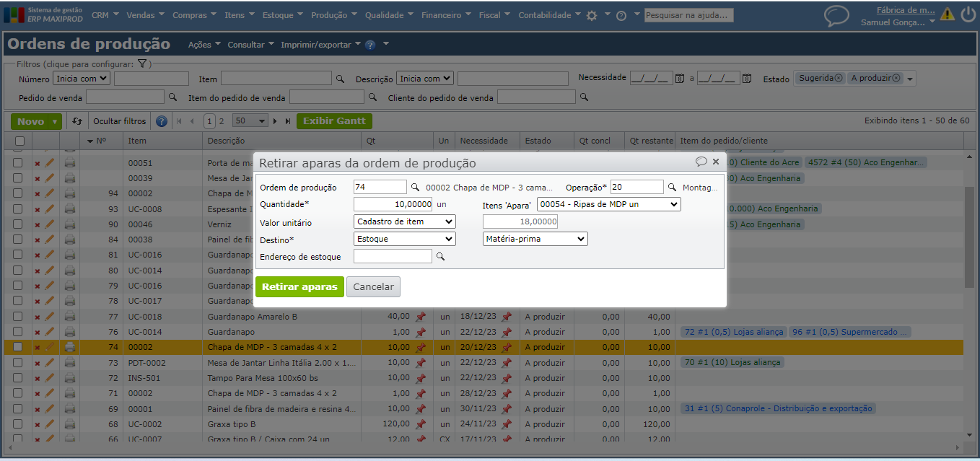Click the green Retirar aparas button
The height and width of the screenshot is (461, 980).
(299, 286)
